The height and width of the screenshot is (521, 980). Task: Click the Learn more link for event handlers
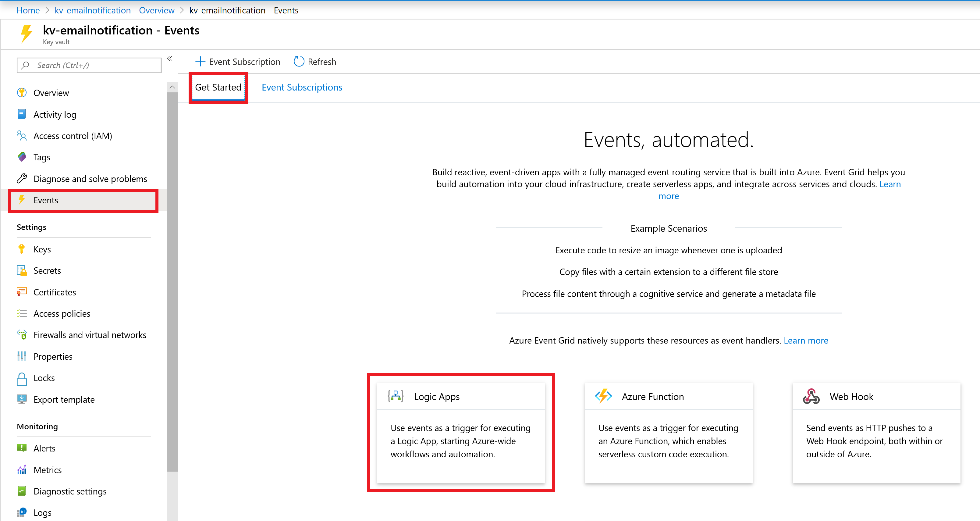tap(806, 340)
